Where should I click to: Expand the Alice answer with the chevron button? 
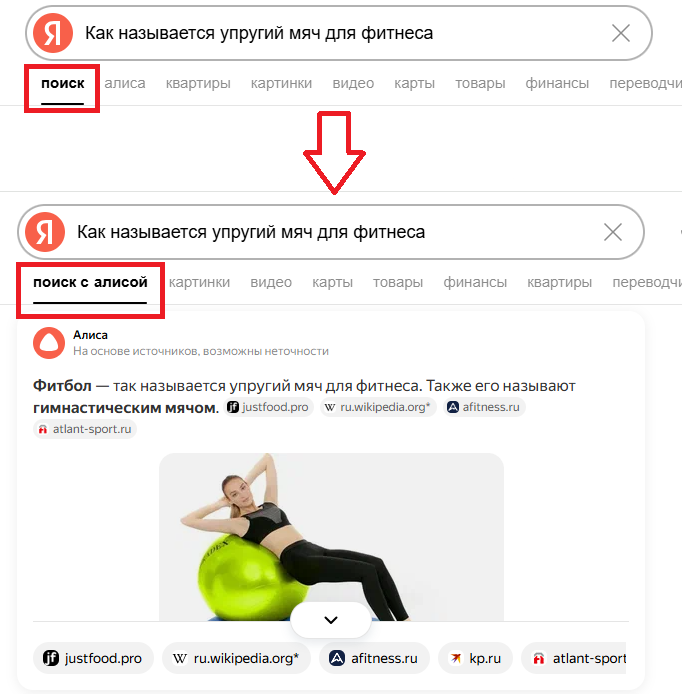pos(331,620)
